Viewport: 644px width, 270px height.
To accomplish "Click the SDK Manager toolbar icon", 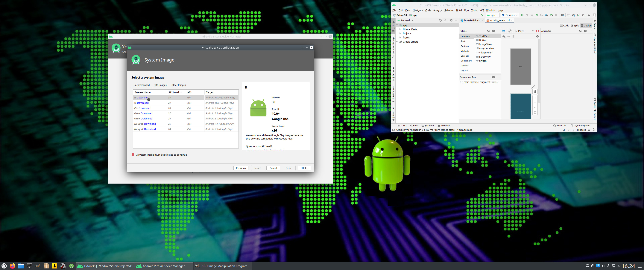I will pyautogui.click(x=583, y=15).
